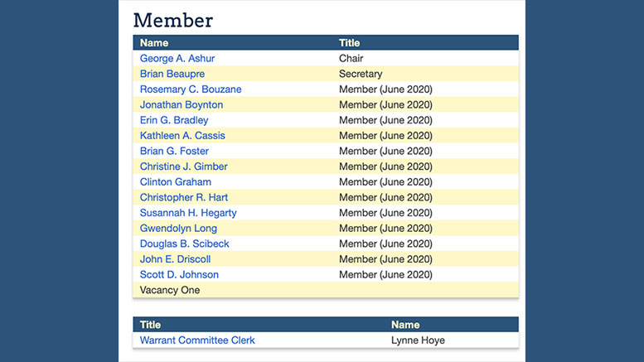This screenshot has height=362, width=644.
Task: Click the 'Member' page heading
Action: [173, 20]
